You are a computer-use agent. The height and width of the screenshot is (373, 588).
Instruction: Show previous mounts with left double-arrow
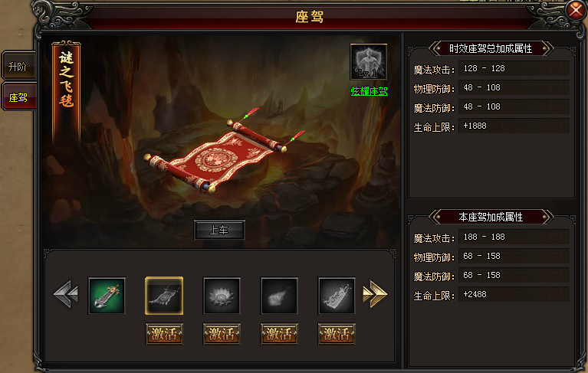66,294
